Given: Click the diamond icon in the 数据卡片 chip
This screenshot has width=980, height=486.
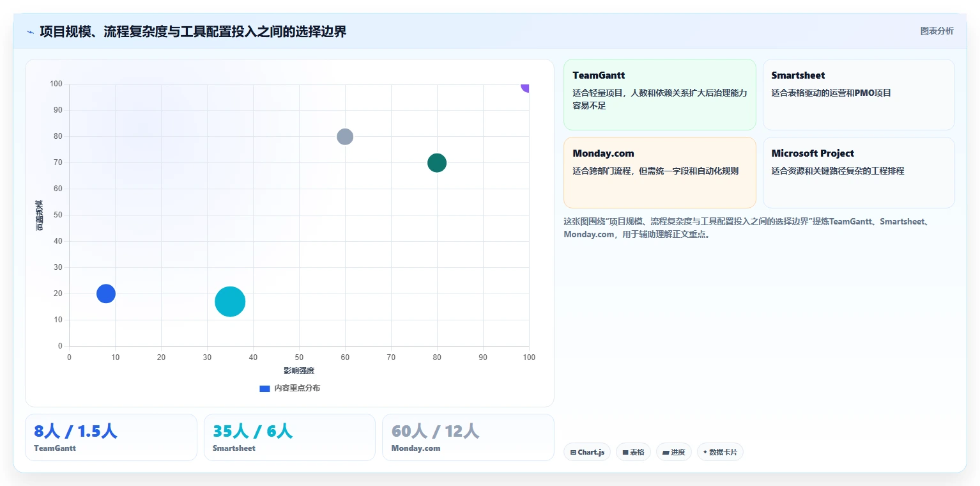Looking at the screenshot, I should pos(705,452).
